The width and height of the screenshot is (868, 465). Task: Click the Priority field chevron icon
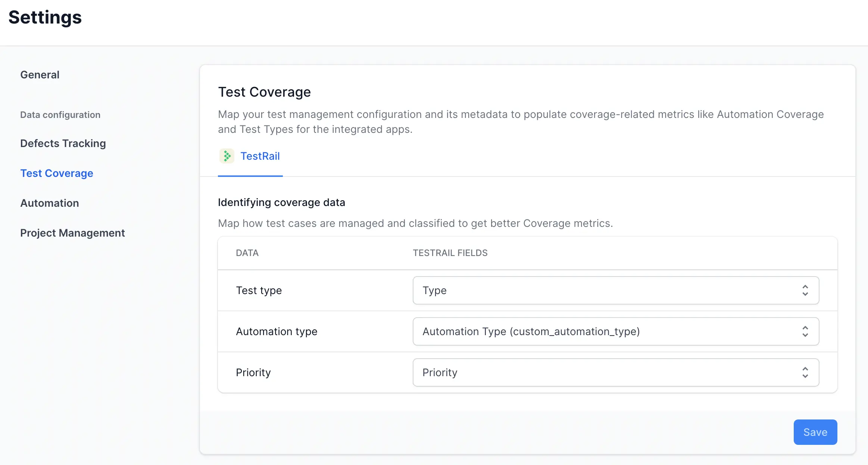805,372
